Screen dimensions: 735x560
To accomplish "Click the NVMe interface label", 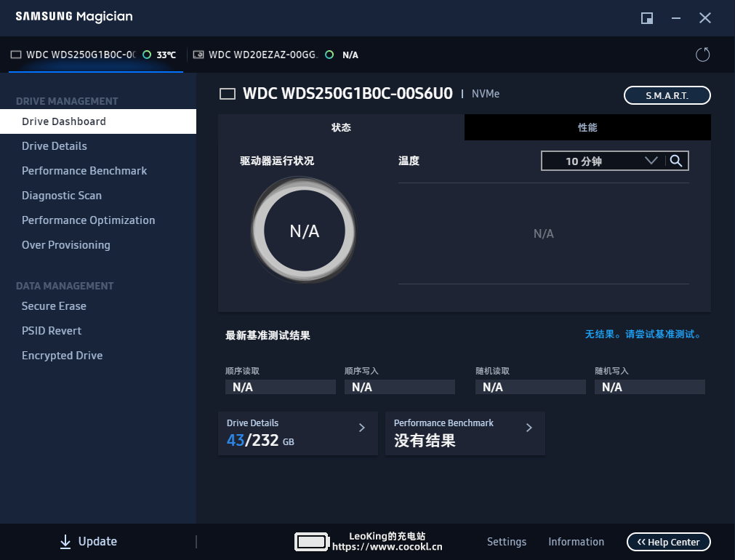I will [x=486, y=94].
